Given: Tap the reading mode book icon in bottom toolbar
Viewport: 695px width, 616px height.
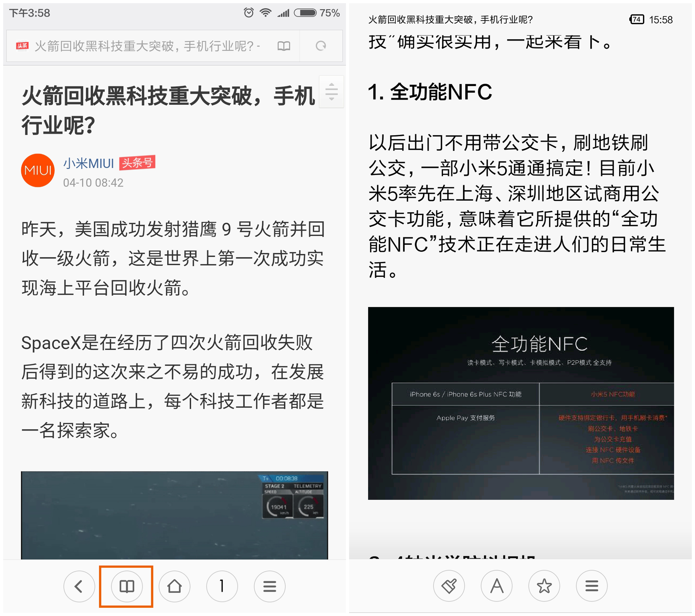Looking at the screenshot, I should click(x=127, y=587).
